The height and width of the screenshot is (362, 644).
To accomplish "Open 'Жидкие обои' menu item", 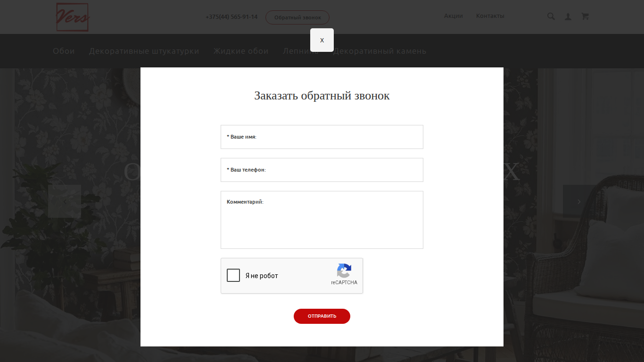I will [x=241, y=51].
